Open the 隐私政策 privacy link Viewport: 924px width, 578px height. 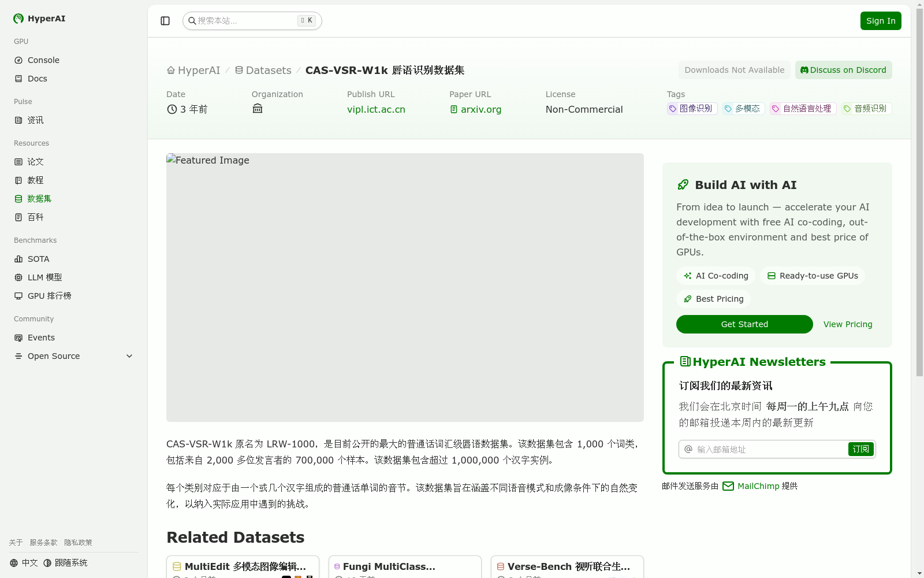(78, 543)
